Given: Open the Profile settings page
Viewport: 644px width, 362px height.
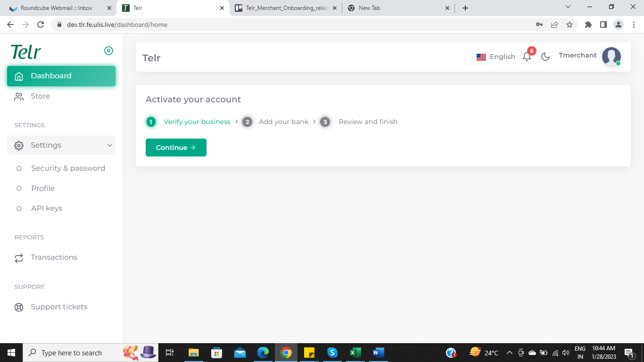Looking at the screenshot, I should click(43, 189).
